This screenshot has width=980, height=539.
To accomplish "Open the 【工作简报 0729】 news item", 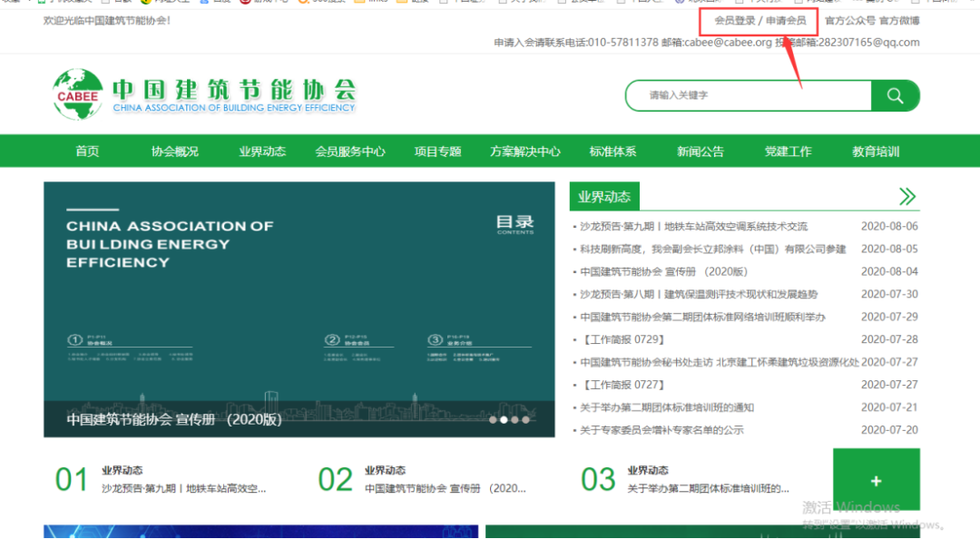I will pyautogui.click(x=622, y=339).
